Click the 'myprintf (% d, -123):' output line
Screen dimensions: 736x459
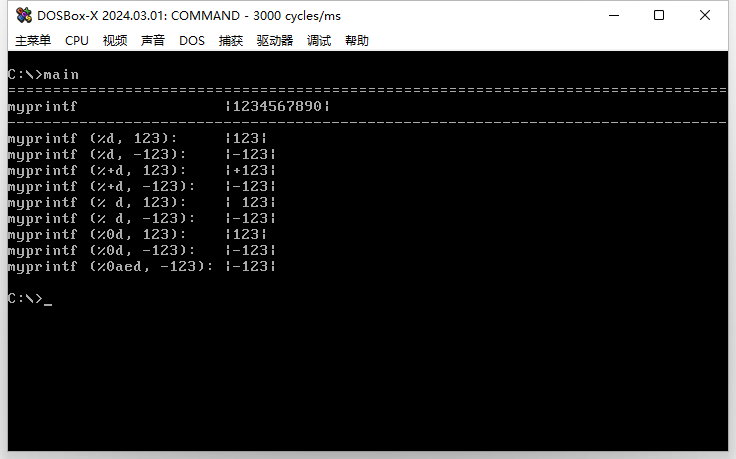[x=142, y=218]
